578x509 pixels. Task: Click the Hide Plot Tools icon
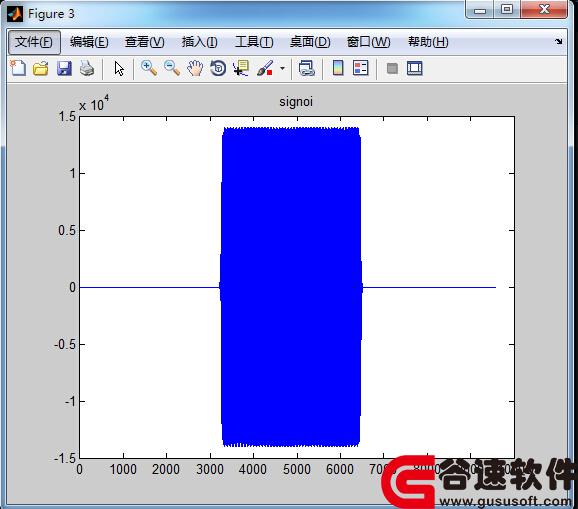(x=392, y=69)
